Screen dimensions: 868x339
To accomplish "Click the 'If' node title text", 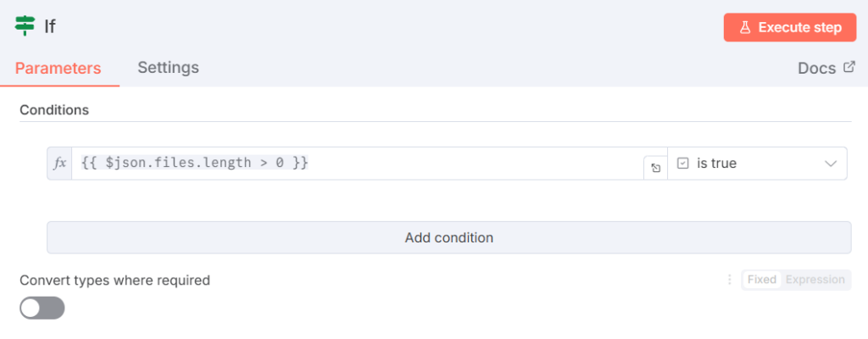I will click(50, 26).
